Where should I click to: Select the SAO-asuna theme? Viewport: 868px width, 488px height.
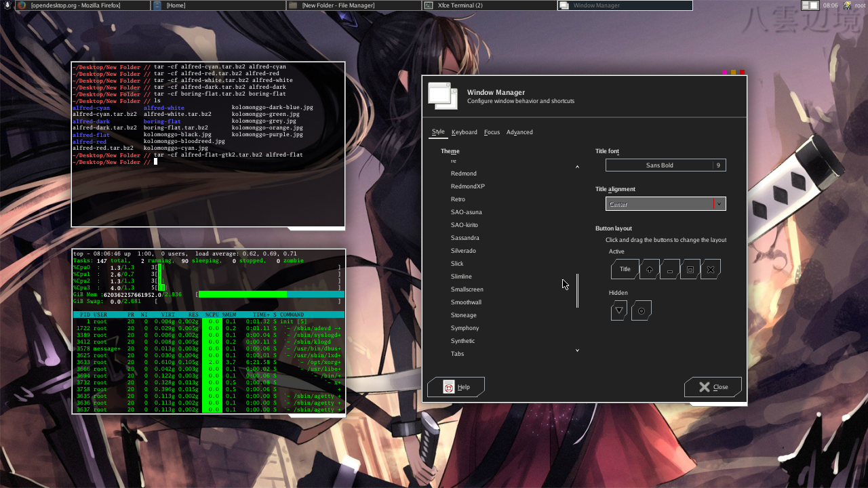click(467, 212)
